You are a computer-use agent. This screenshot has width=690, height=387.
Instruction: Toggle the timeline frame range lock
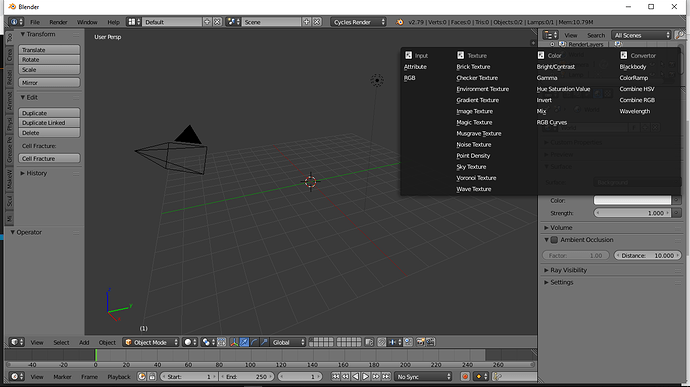point(152,376)
